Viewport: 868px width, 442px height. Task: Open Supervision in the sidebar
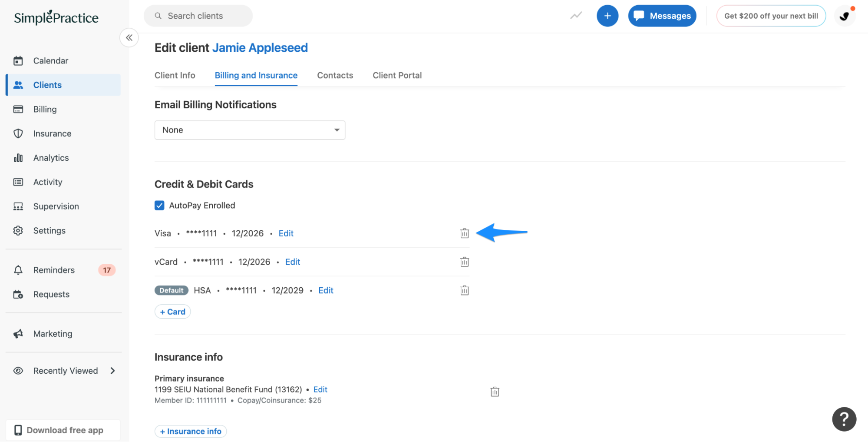[56, 206]
